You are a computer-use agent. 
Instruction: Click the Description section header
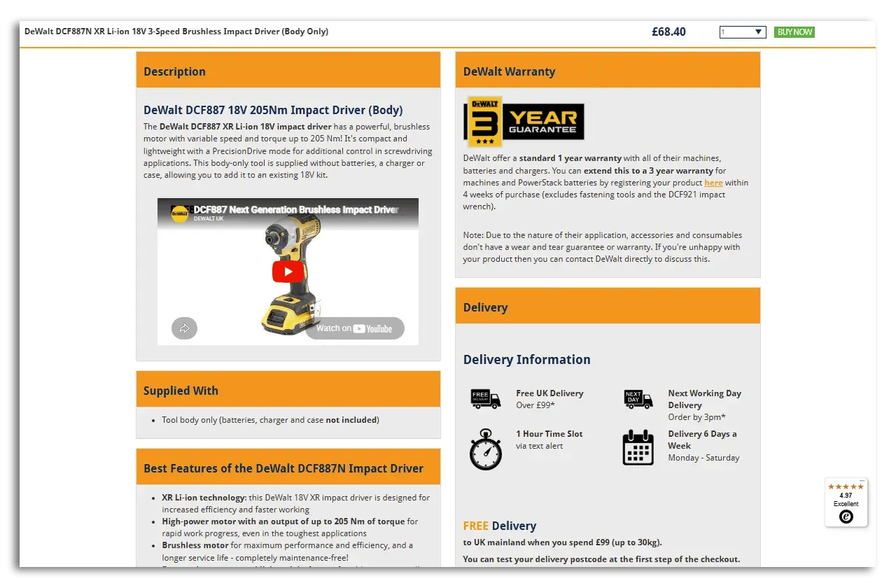coord(288,70)
